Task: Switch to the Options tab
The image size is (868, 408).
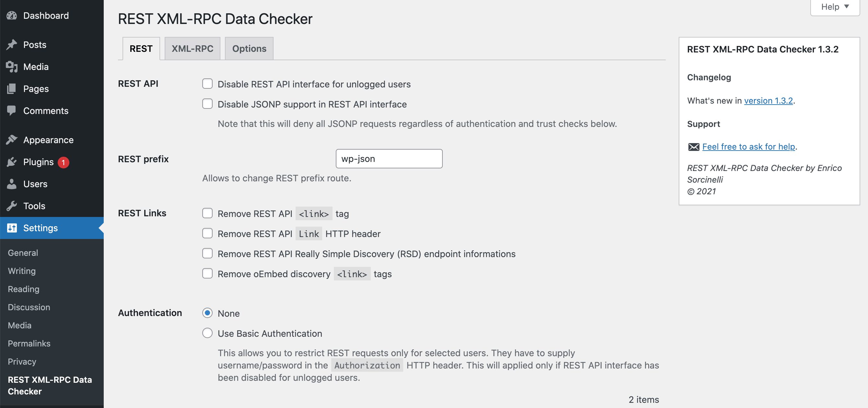Action: (249, 48)
